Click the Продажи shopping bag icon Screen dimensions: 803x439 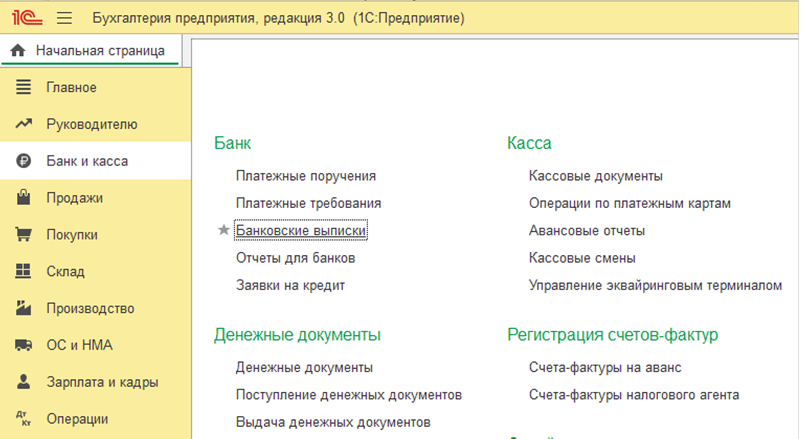(24, 198)
